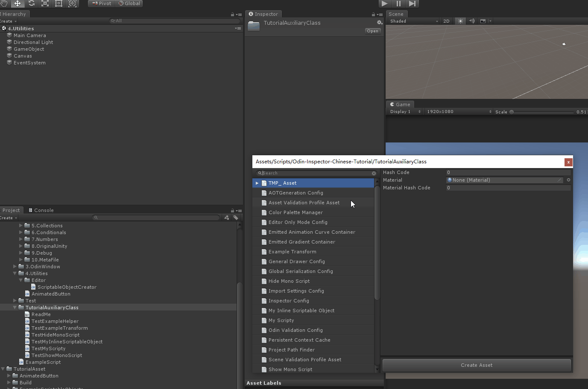The width and height of the screenshot is (588, 389).
Task: Click the Create Asset button
Action: click(477, 365)
